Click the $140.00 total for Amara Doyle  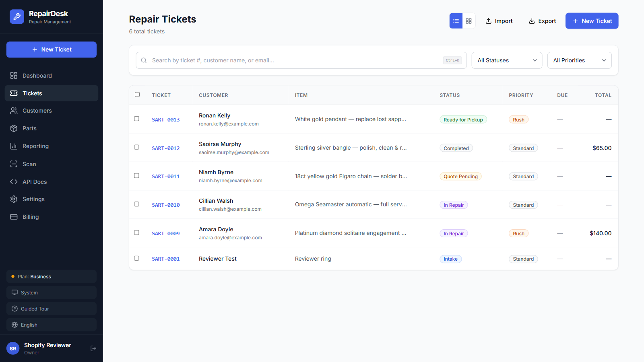pos(601,233)
